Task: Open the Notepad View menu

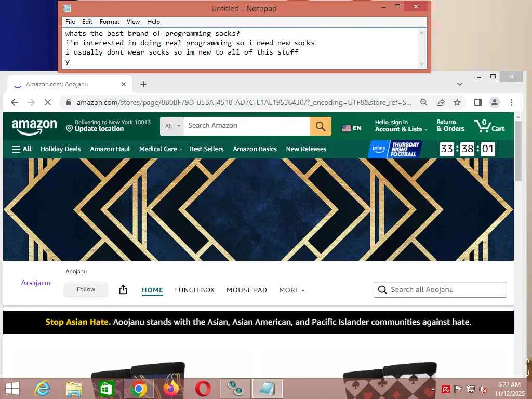Action: [133, 22]
